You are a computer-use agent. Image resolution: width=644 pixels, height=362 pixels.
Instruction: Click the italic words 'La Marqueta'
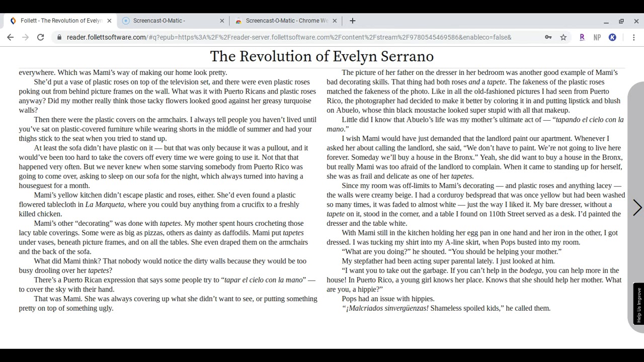click(x=105, y=205)
